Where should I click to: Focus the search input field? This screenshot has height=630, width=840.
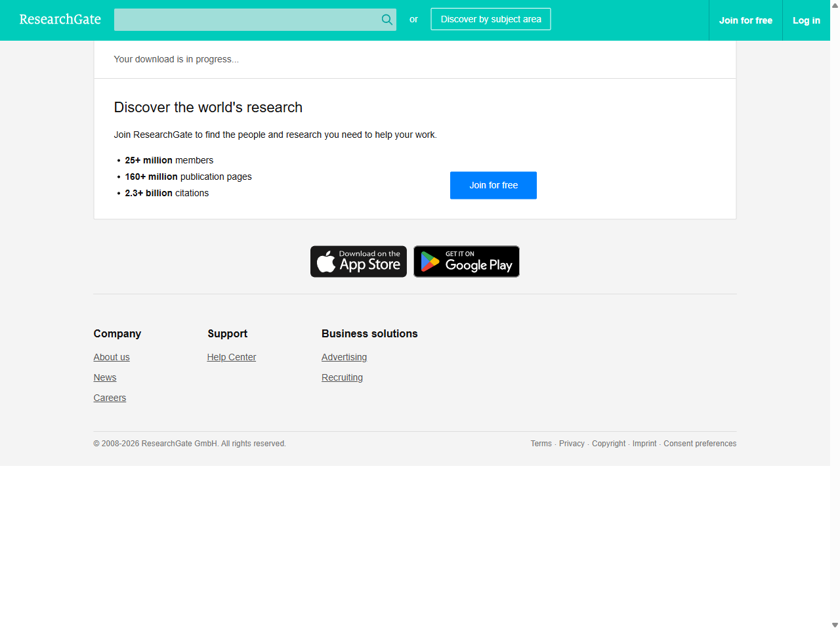pyautogui.click(x=246, y=20)
